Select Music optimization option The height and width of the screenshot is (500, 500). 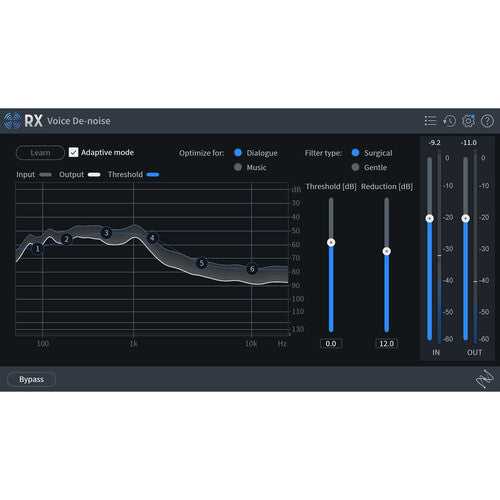click(x=238, y=167)
